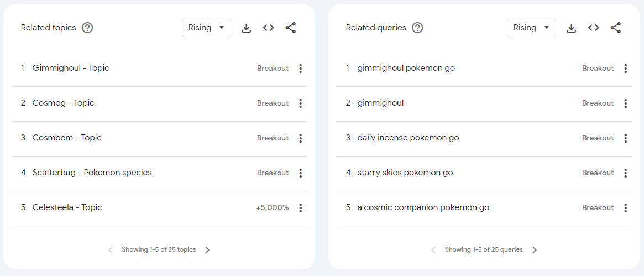Open Rising dropdown in Related topics
The height and width of the screenshot is (276, 644).
coord(206,28)
